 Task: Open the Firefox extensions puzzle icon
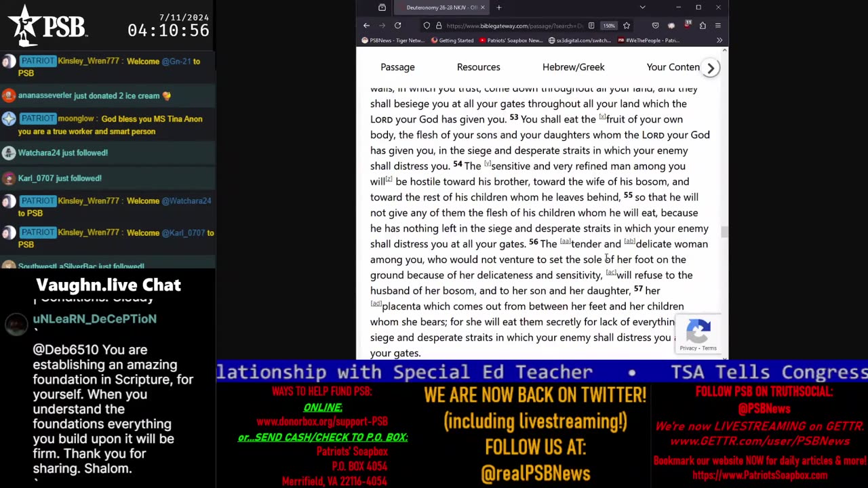[703, 26]
